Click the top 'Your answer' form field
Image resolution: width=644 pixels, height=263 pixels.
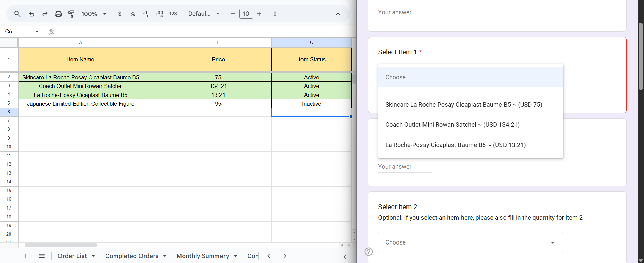(497, 12)
